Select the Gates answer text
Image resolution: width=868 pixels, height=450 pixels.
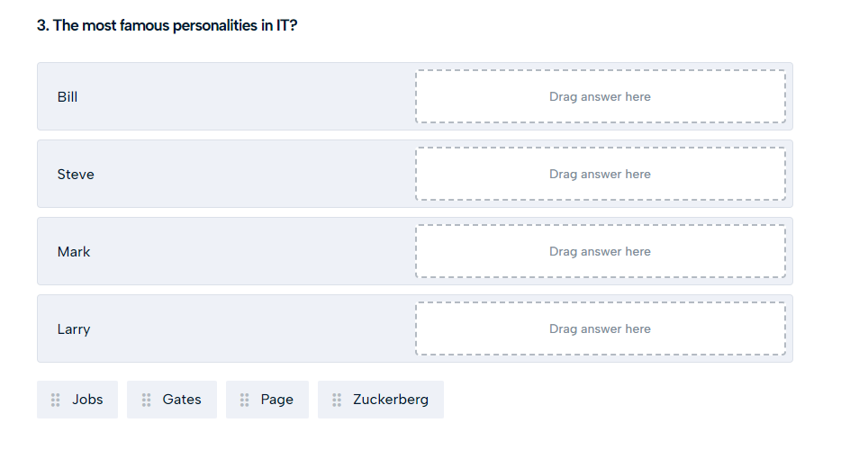182,400
